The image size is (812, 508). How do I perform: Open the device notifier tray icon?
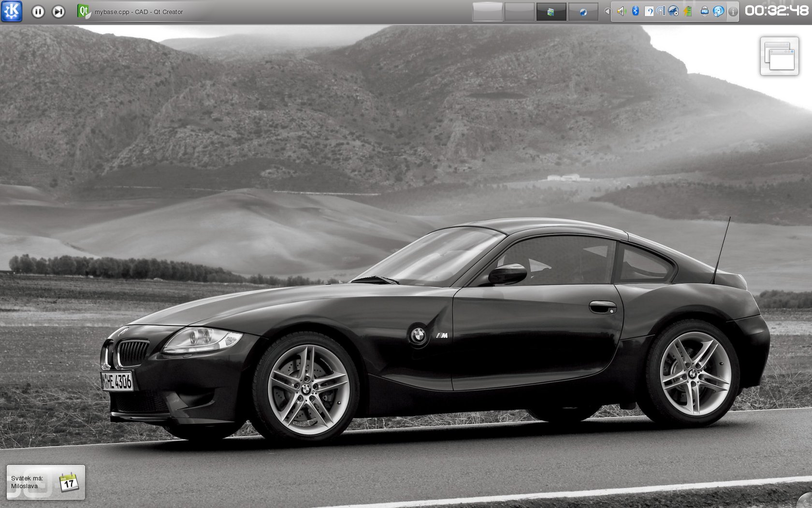click(705, 11)
